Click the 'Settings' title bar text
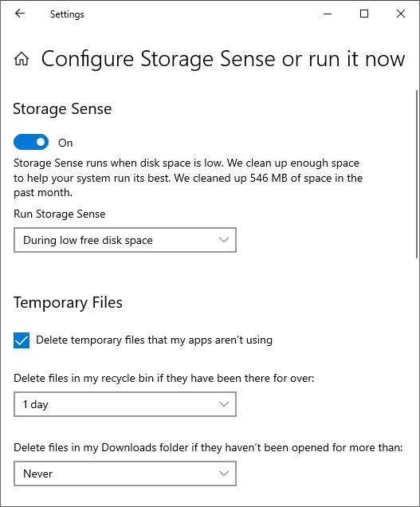 (x=67, y=14)
